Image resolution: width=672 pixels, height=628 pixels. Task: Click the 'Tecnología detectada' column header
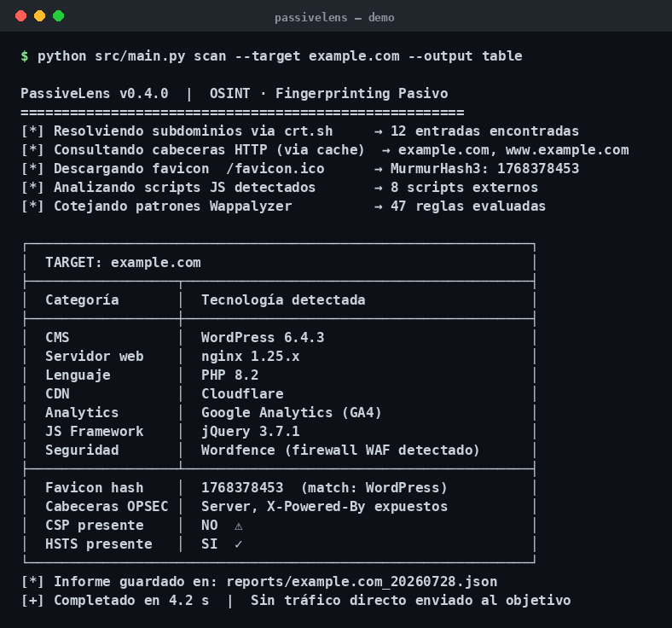coord(283,300)
